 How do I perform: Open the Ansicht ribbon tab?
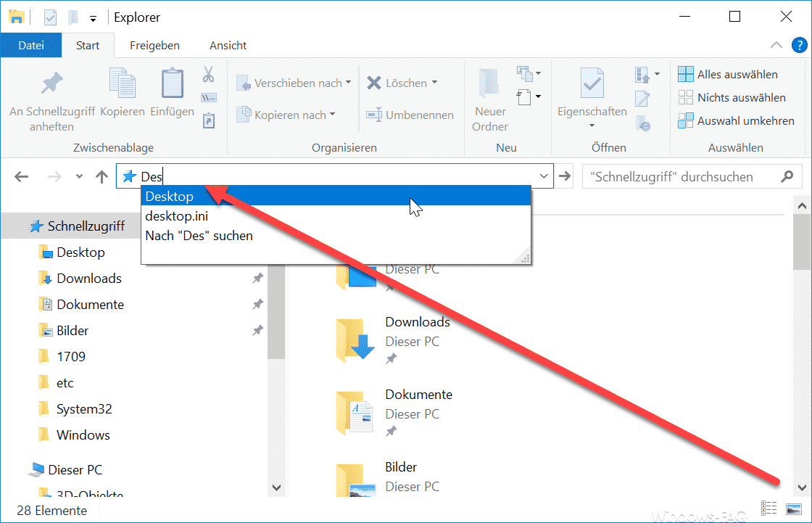click(x=228, y=45)
